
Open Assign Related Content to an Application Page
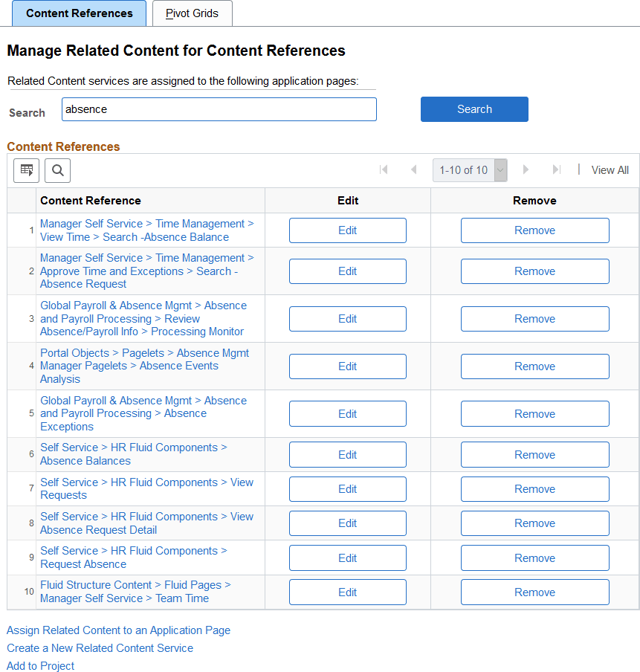click(118, 630)
